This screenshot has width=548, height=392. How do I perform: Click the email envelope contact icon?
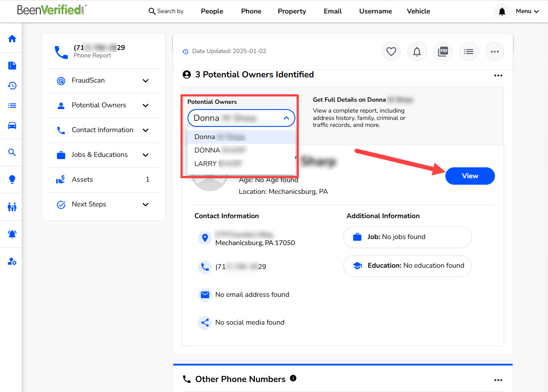204,295
